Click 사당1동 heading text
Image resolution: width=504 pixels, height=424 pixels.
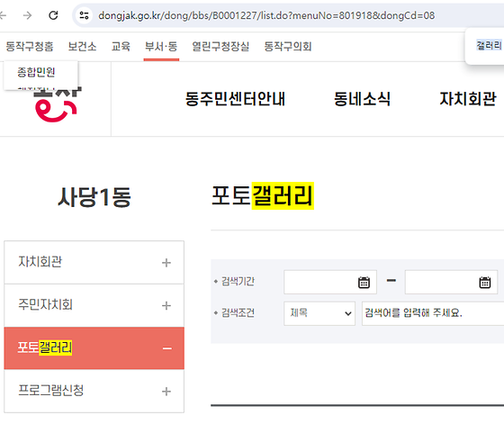(x=94, y=197)
